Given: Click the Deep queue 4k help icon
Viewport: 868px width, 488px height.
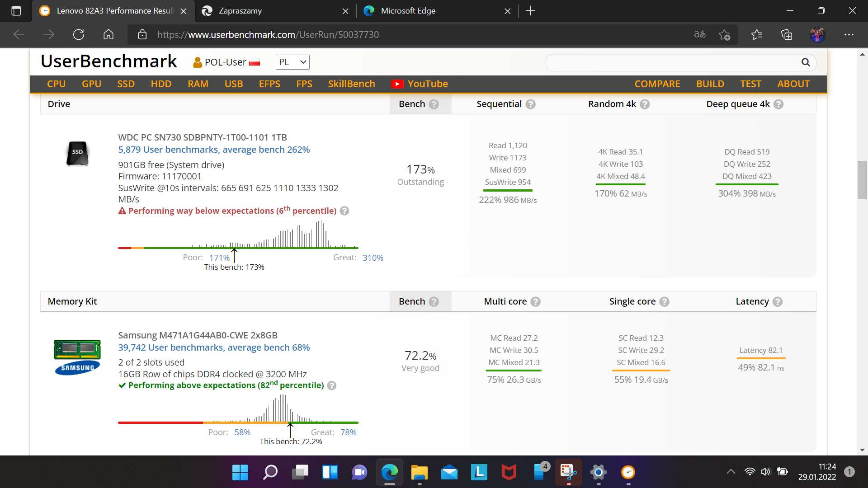Looking at the screenshot, I should pyautogui.click(x=778, y=104).
